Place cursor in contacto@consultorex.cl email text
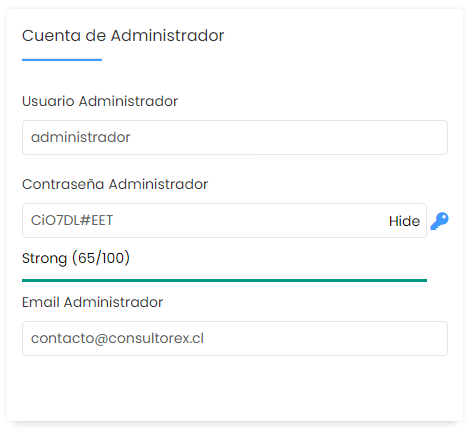 click(117, 338)
